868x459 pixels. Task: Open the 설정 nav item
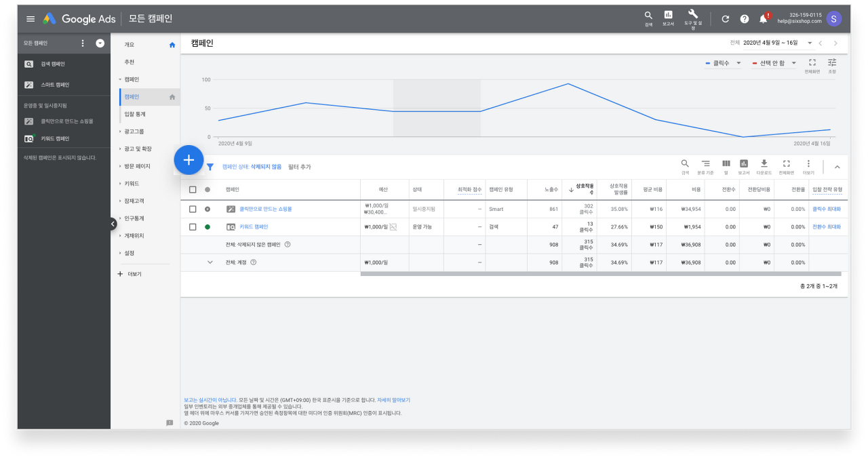point(129,253)
